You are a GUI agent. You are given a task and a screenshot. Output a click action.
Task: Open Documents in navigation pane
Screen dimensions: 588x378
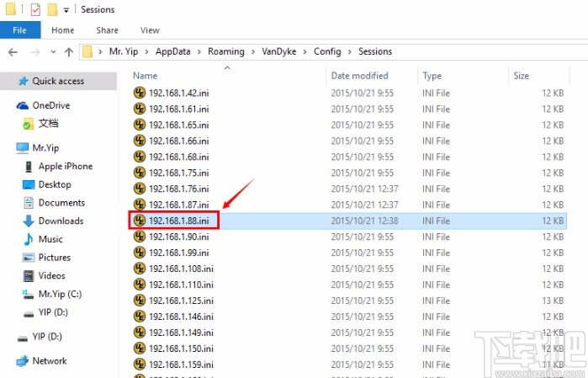(61, 203)
